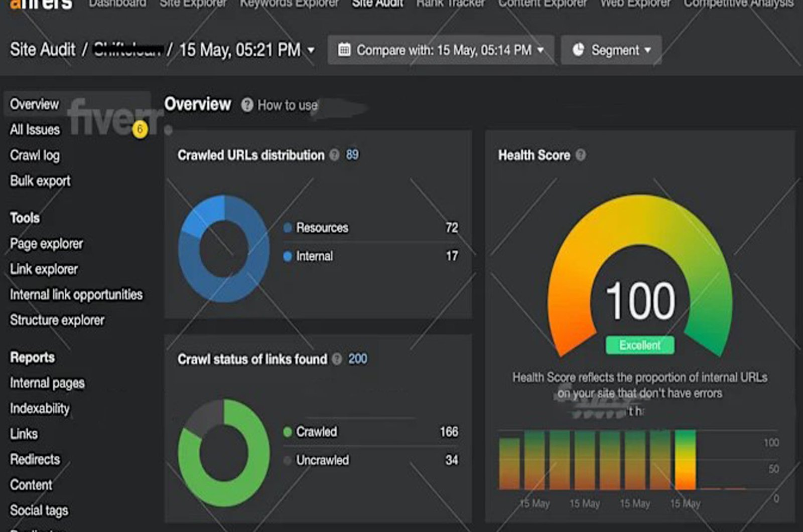Screen dimensions: 803x532
Task: Click the Segment pie chart icon
Action: coord(579,50)
